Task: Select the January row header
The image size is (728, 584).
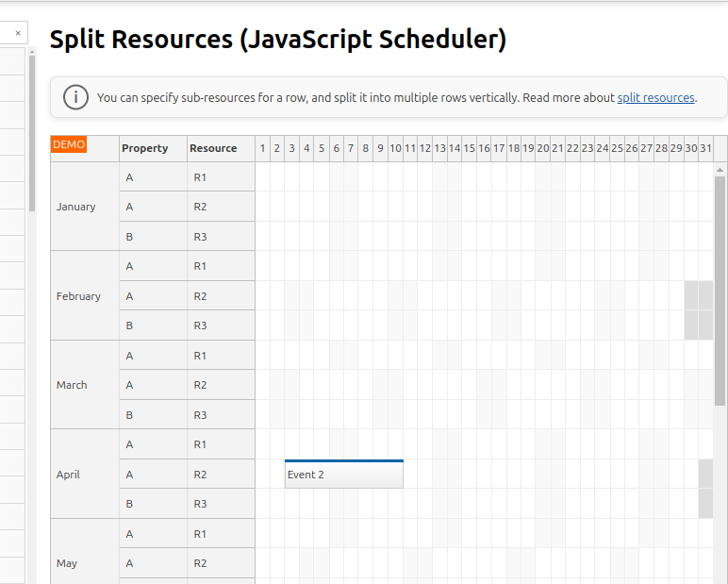Action: tap(85, 207)
